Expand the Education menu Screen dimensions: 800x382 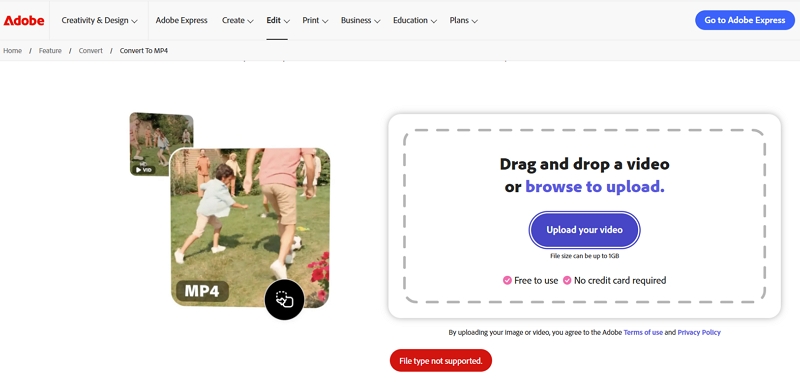415,20
